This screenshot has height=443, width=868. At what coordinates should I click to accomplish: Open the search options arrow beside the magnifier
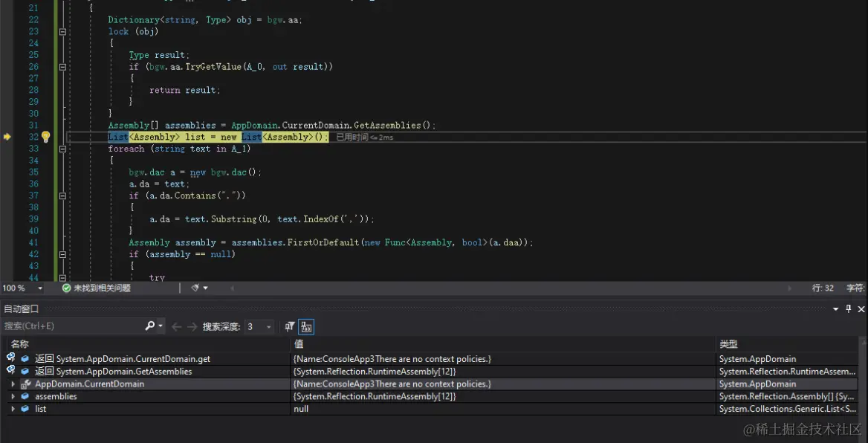(161, 326)
